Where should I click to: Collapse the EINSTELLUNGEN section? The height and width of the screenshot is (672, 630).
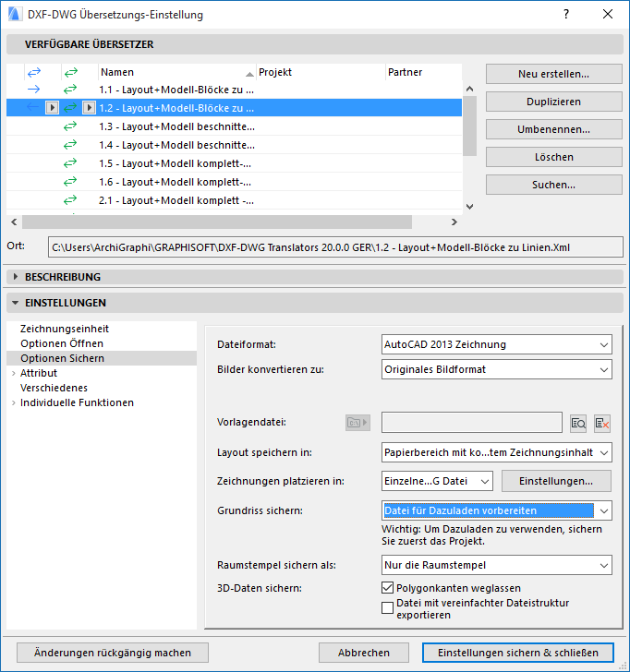16,303
